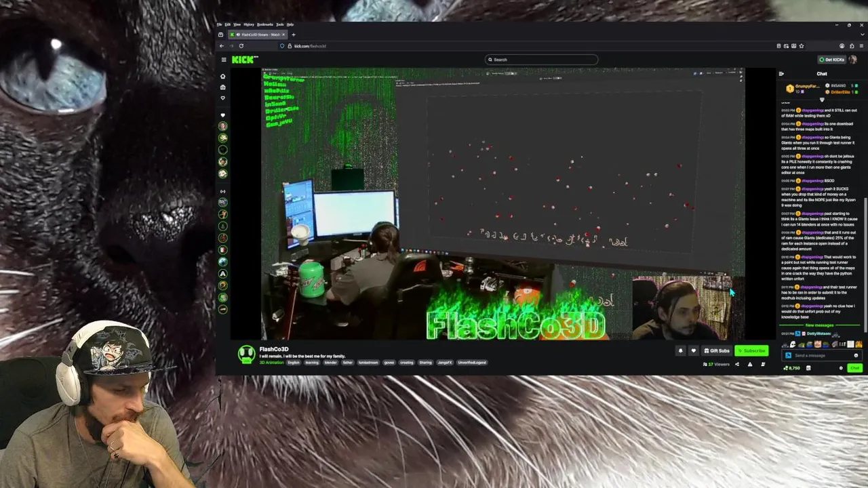This screenshot has height=488, width=868.
Task: Click the follow heart beside Gift Subs
Action: click(693, 350)
